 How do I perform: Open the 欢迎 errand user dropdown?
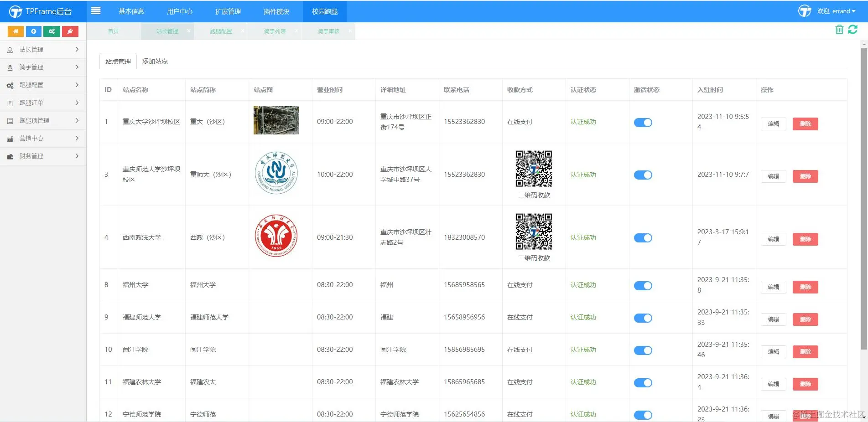(836, 11)
